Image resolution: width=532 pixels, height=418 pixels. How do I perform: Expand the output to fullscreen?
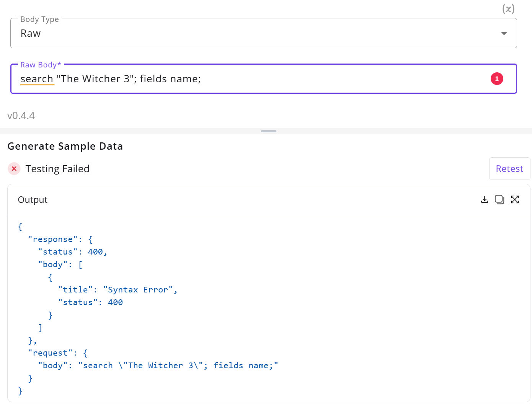(x=515, y=199)
